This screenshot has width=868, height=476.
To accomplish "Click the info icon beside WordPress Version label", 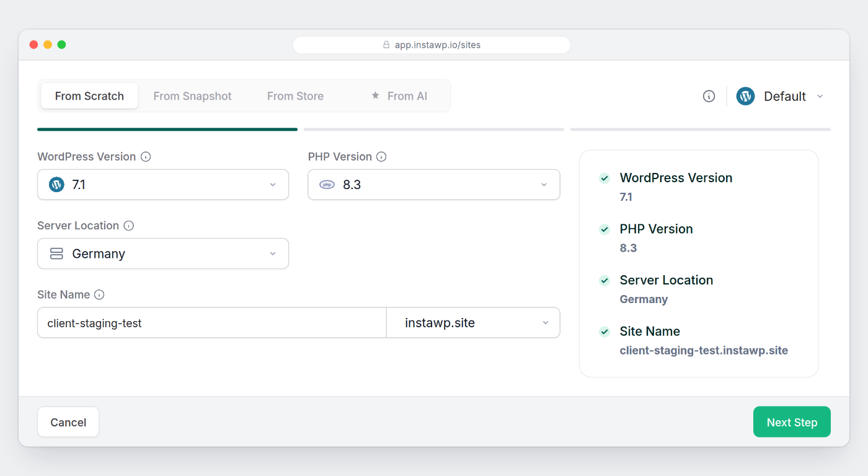I will coord(146,157).
